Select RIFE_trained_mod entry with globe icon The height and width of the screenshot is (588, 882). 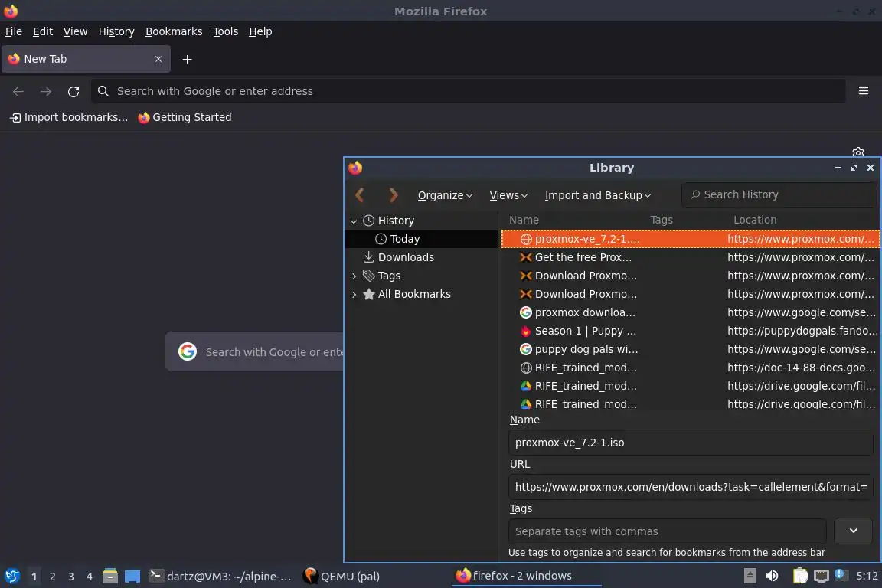click(x=690, y=368)
